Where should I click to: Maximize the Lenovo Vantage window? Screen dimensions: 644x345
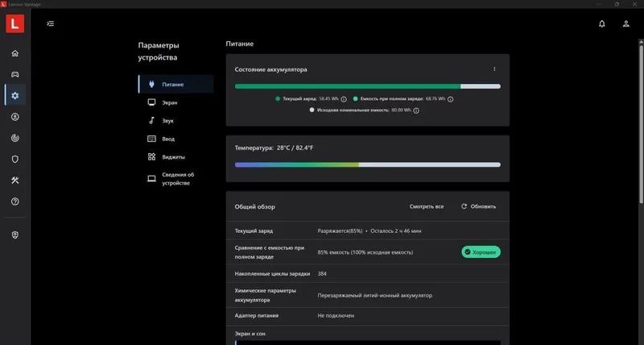pos(617,4)
